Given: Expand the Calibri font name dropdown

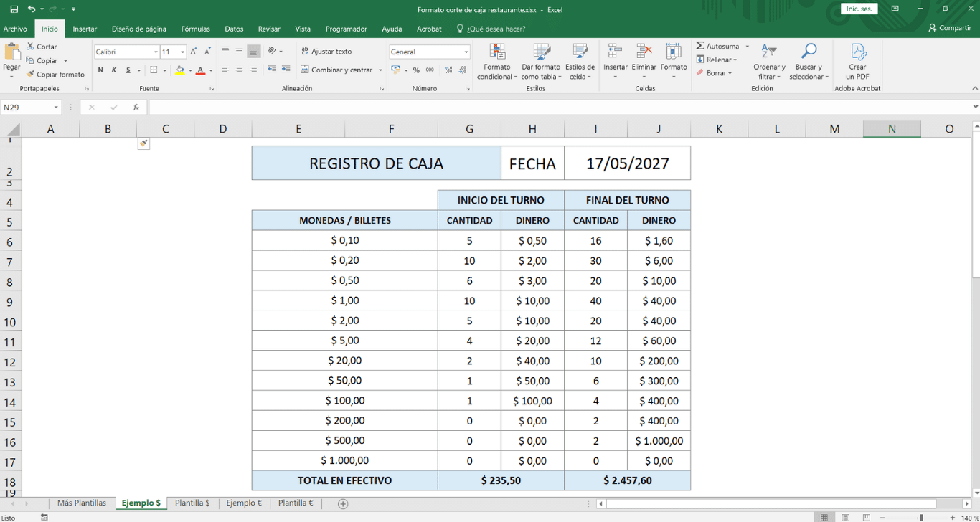Looking at the screenshot, I should pos(156,52).
